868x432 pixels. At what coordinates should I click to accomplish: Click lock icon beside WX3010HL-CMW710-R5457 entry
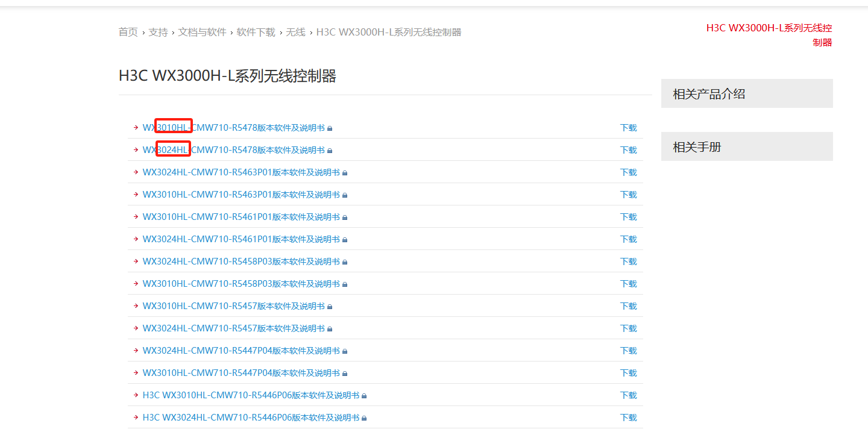[330, 307]
